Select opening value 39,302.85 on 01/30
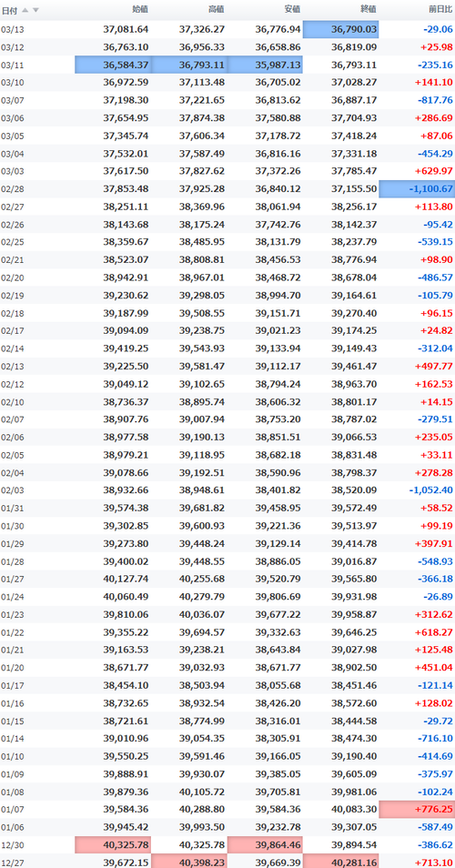 [x=126, y=525]
